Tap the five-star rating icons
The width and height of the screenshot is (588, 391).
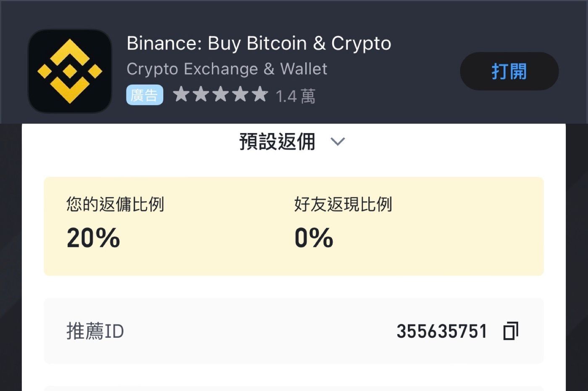[x=220, y=94]
